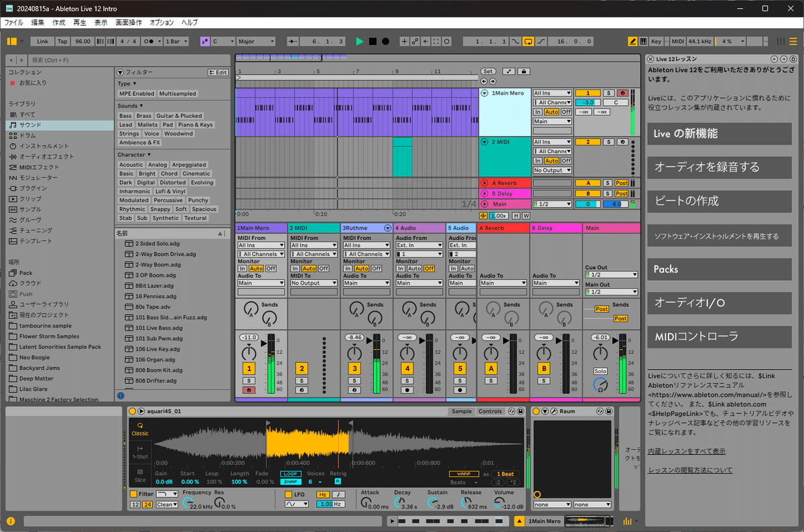This screenshot has height=532, width=804.
Task: Toggle the Automation Arm icon
Action: tap(415, 42)
